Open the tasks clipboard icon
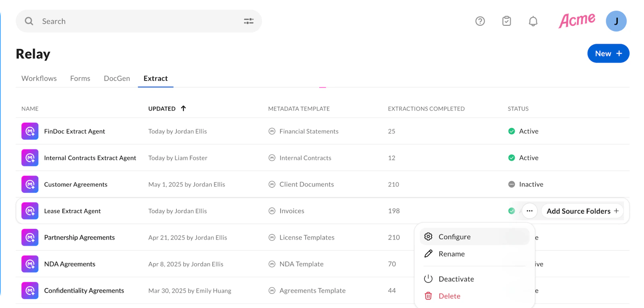 point(506,21)
